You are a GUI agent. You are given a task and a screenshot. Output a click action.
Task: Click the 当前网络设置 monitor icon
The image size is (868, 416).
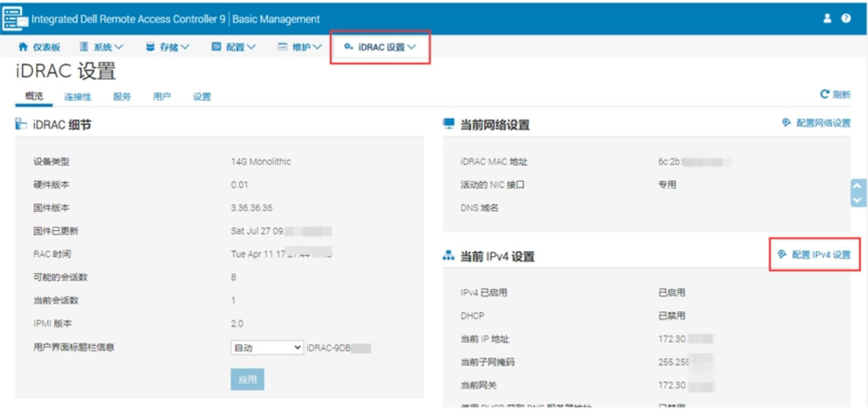[449, 124]
